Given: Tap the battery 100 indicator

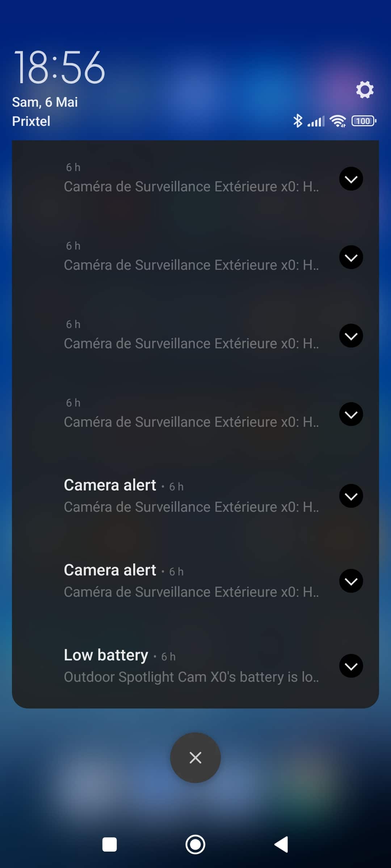Looking at the screenshot, I should click(x=364, y=121).
